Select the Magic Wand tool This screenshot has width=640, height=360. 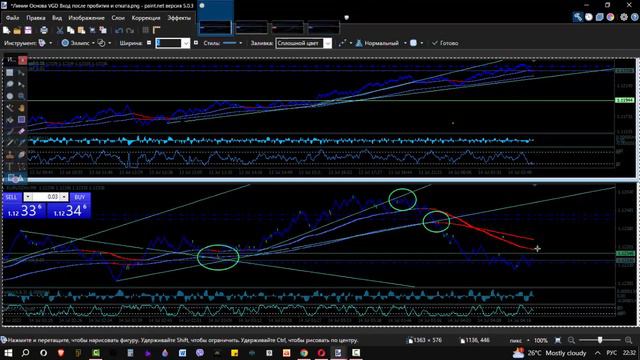coord(10,108)
